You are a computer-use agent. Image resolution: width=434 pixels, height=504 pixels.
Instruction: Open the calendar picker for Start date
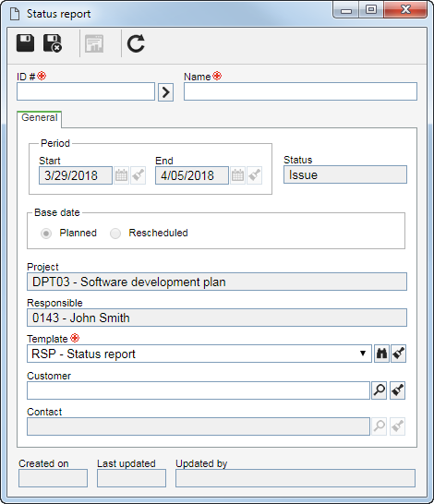(122, 175)
